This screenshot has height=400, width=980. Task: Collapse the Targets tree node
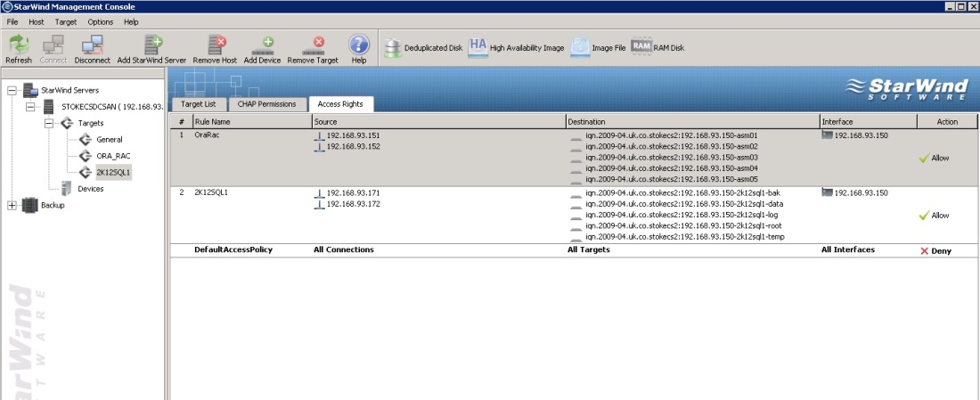click(49, 123)
